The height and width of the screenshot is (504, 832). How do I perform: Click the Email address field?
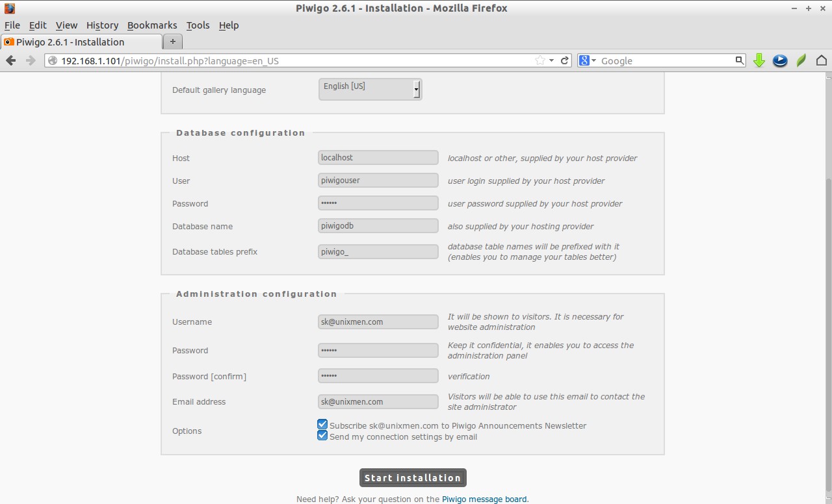[378, 401]
